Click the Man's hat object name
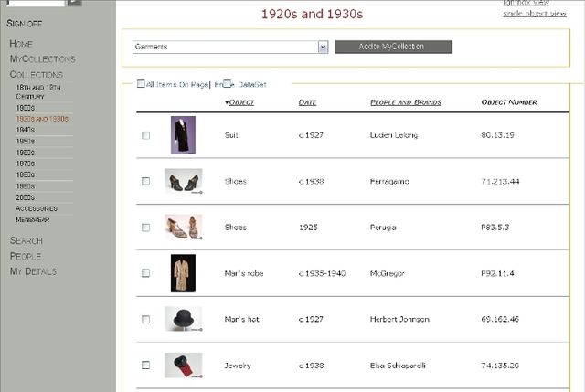 point(241,319)
